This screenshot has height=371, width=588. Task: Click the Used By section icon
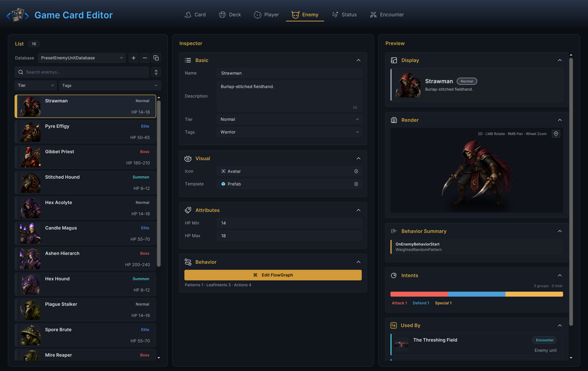coord(394,325)
